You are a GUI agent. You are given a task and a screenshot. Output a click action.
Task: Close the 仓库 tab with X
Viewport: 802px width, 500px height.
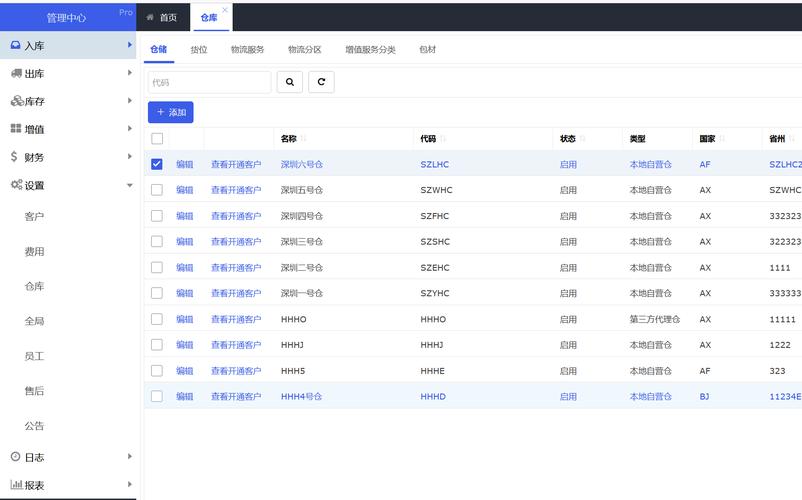pos(225,10)
